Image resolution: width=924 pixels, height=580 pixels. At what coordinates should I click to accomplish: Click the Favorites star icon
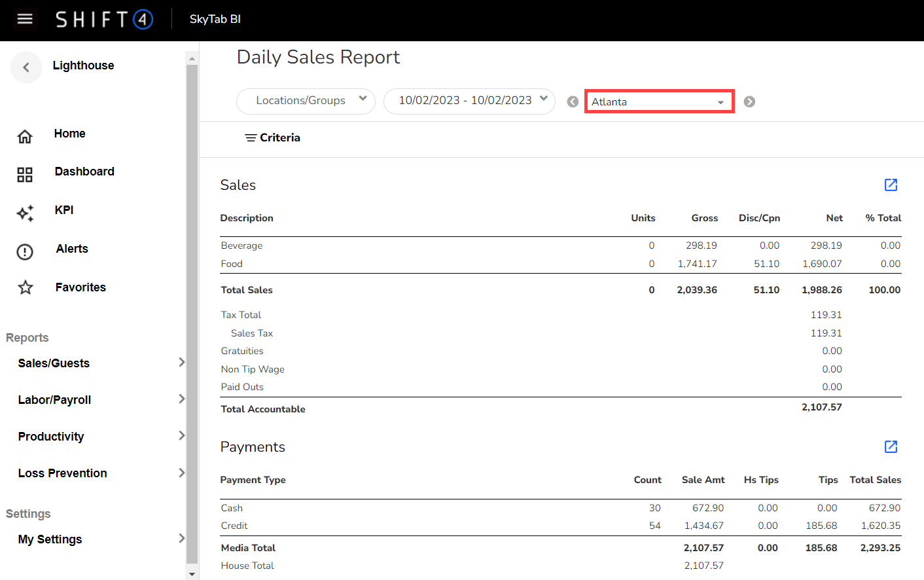pos(25,287)
